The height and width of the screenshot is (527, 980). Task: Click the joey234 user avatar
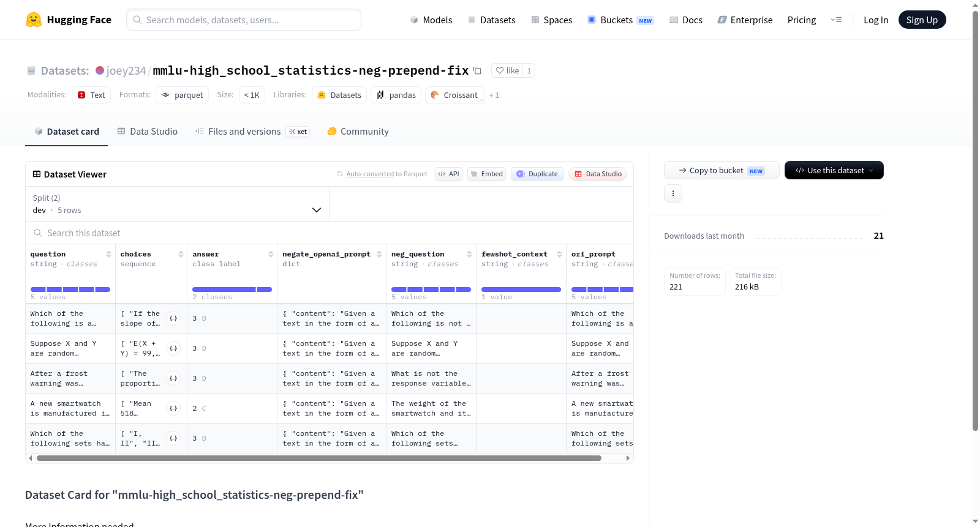pos(100,70)
